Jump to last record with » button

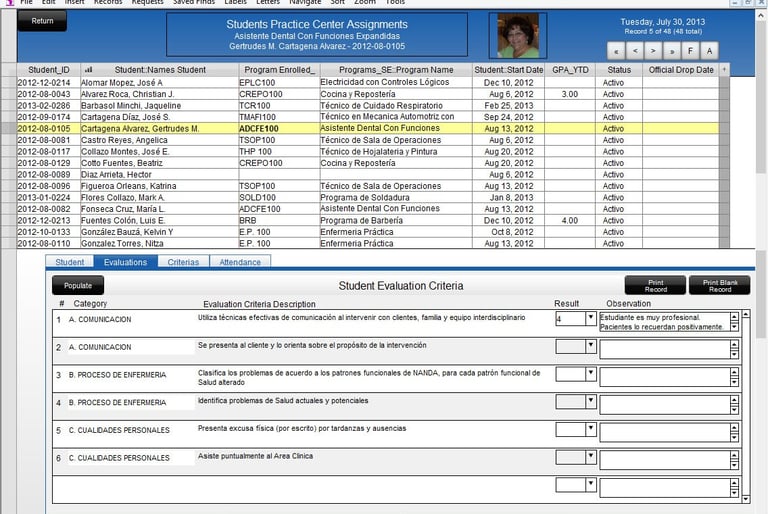672,51
